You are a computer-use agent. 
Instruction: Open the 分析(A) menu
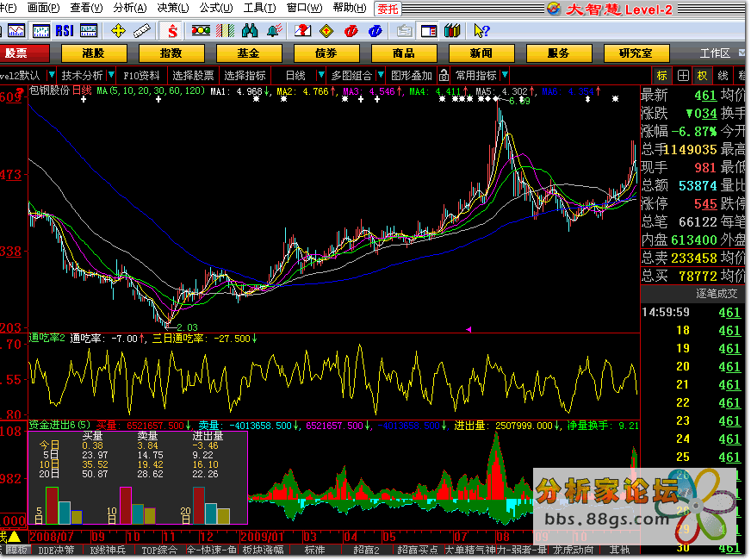pos(130,8)
